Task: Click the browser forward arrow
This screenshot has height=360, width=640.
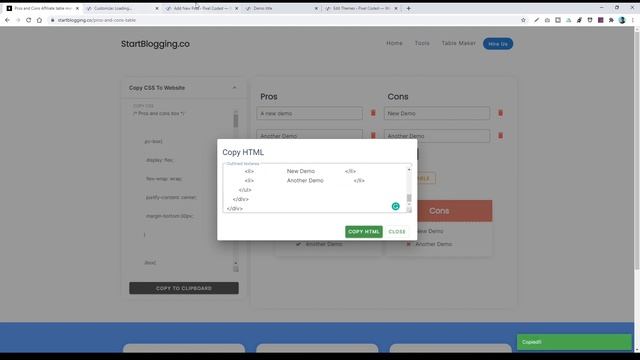Action: click(x=18, y=20)
